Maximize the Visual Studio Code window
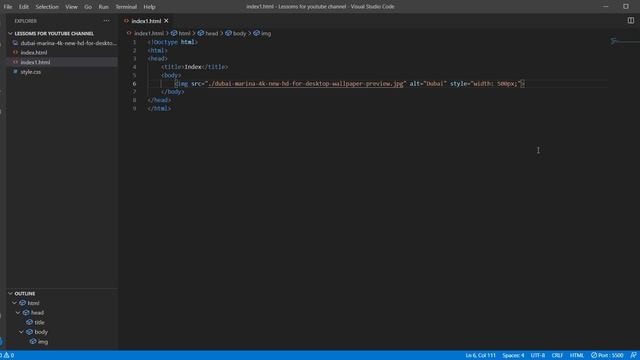Screen dimensions: 640x360 coord(626,7)
